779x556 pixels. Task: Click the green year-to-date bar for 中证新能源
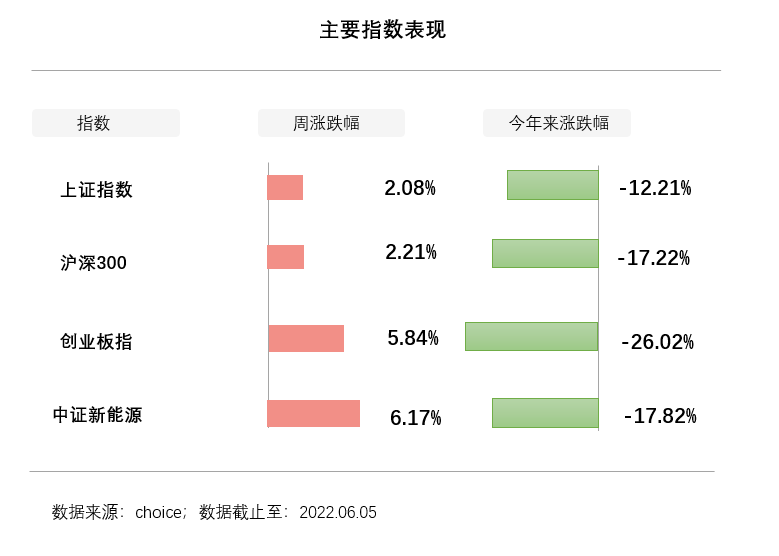545,413
